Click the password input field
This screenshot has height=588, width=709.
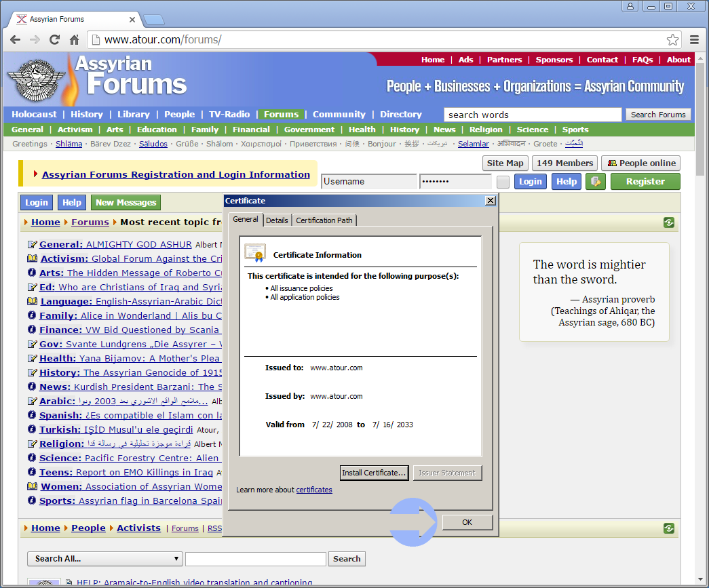455,182
